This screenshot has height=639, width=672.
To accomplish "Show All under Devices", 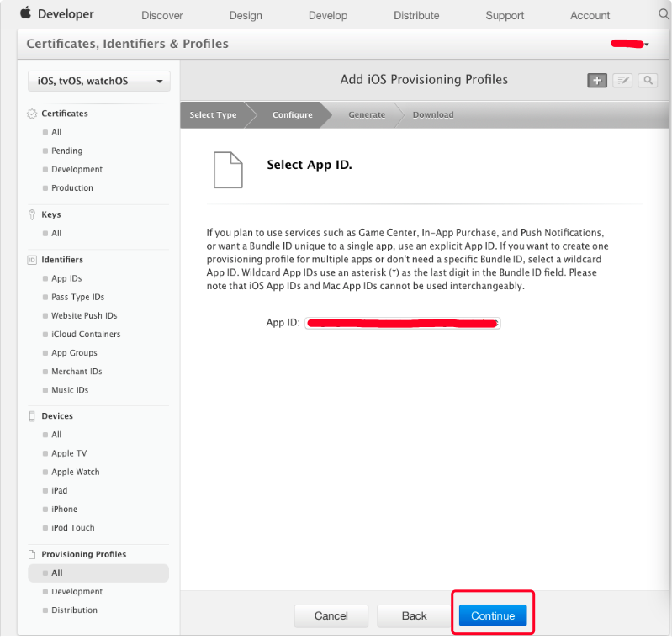I will coord(56,435).
